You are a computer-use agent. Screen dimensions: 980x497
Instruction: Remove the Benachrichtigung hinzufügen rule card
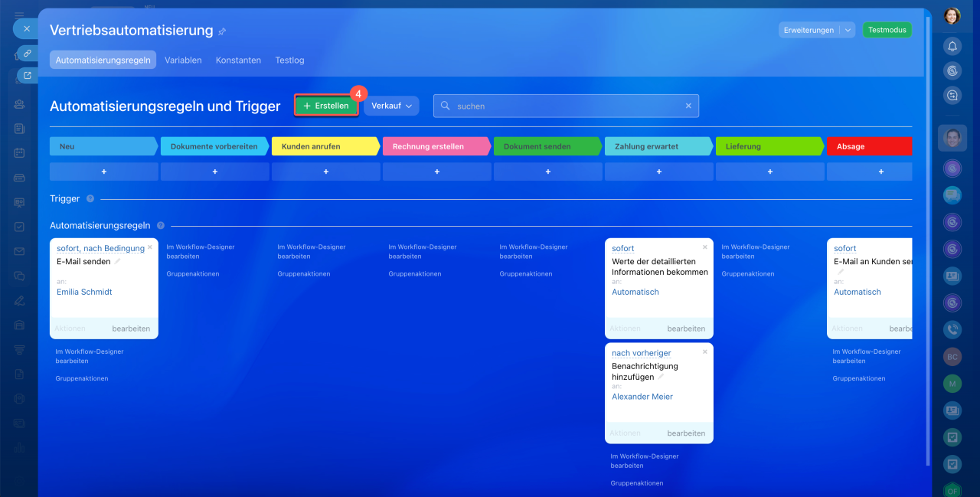[x=705, y=351]
